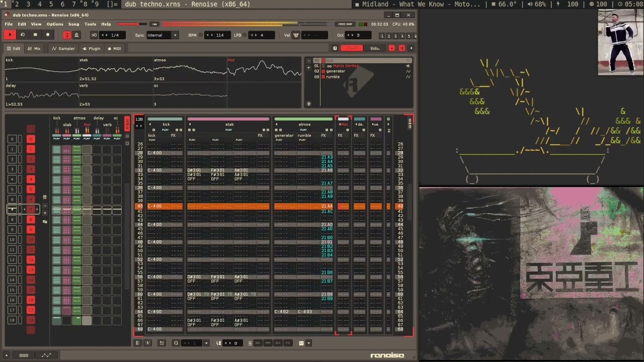Toggle the quantize Q button

tap(176, 343)
